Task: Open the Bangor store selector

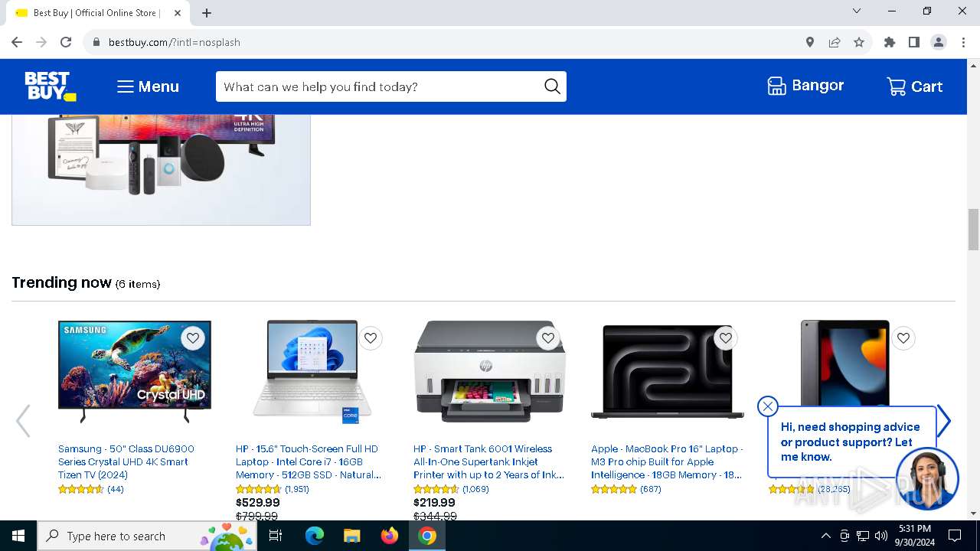Action: [805, 86]
